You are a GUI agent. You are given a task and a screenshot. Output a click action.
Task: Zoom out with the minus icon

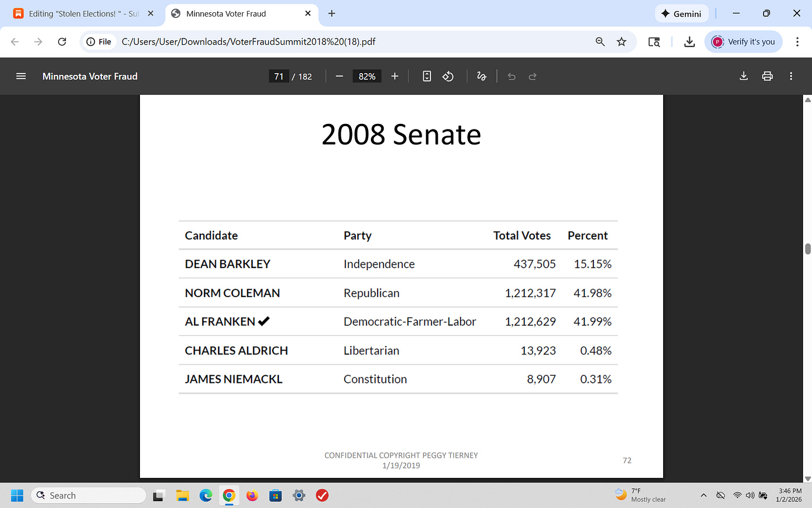339,76
